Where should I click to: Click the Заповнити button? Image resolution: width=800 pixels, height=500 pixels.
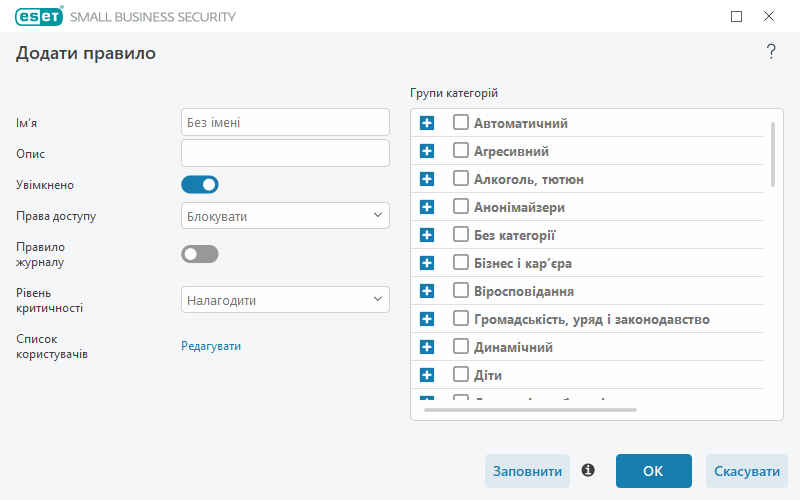pyautogui.click(x=527, y=471)
